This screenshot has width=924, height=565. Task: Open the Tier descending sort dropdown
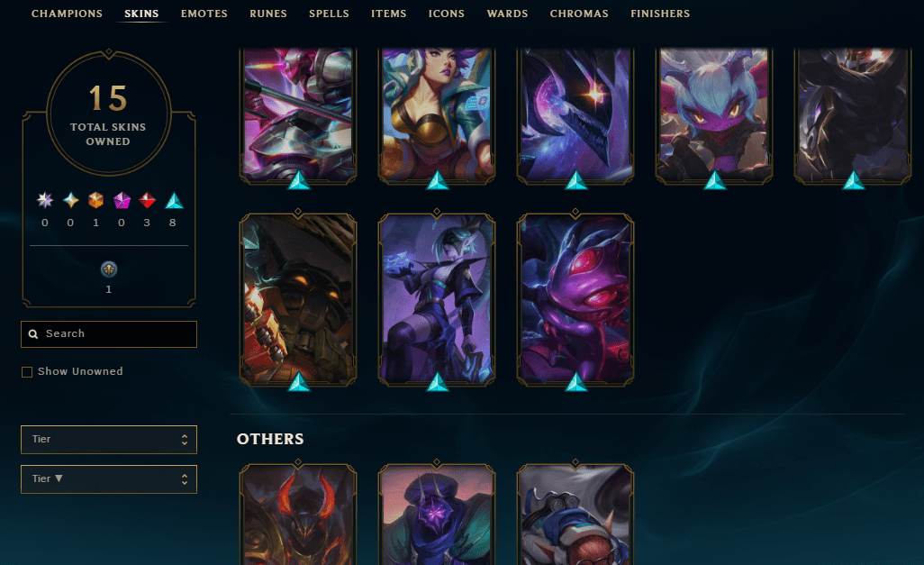[109, 478]
